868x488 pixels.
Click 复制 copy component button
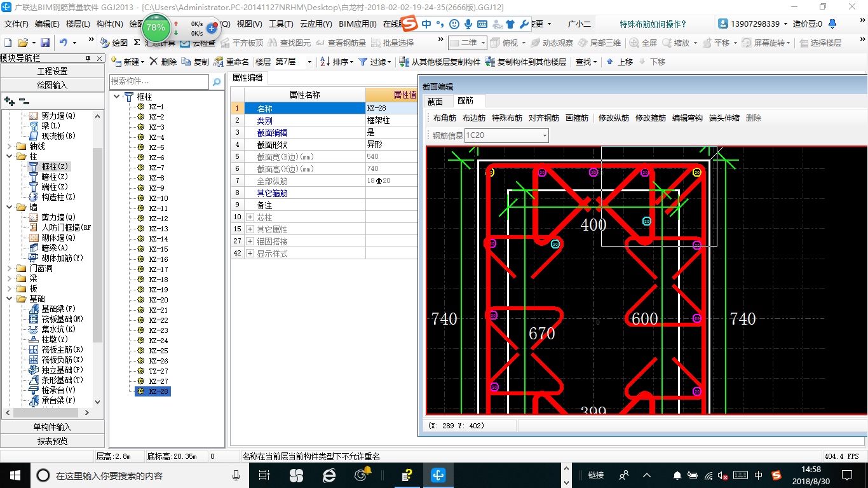click(195, 62)
